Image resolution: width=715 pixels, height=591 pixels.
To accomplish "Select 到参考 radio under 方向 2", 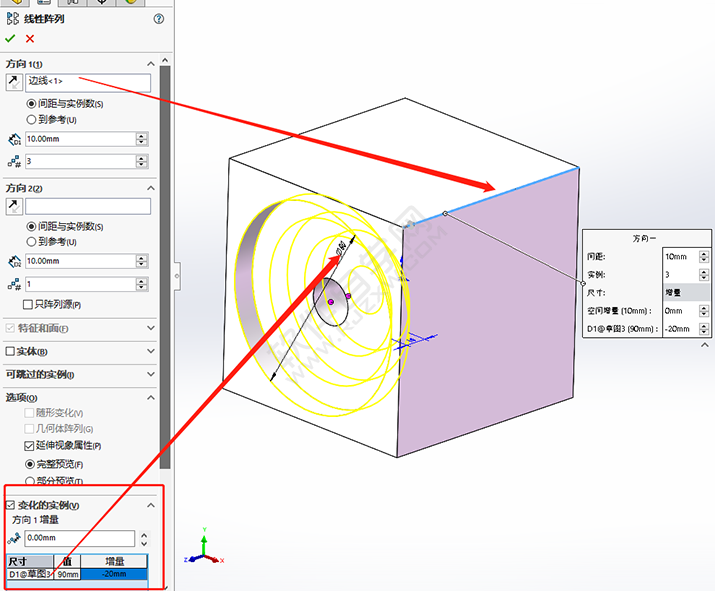I will tap(31, 241).
